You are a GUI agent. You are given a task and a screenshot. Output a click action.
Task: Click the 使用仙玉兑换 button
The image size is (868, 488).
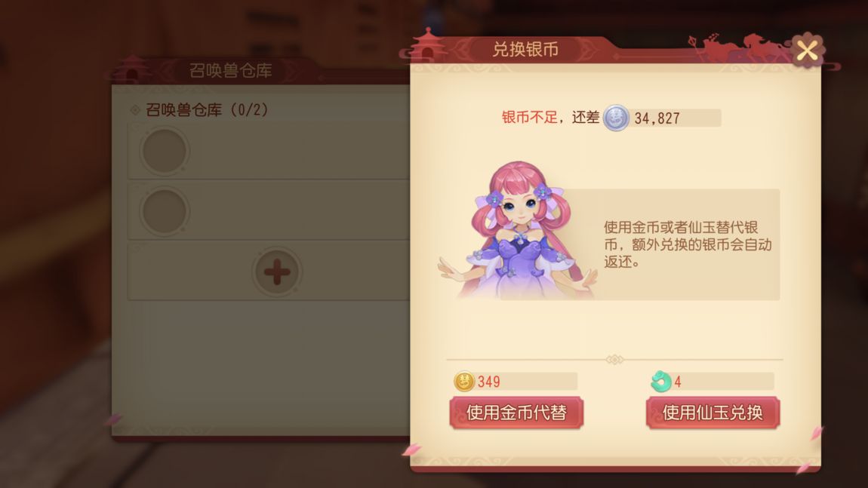tap(713, 413)
